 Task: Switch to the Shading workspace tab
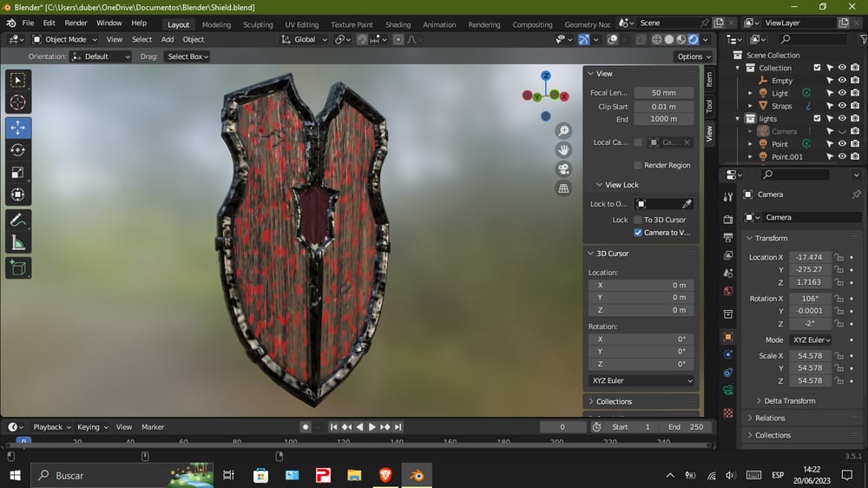click(x=398, y=24)
